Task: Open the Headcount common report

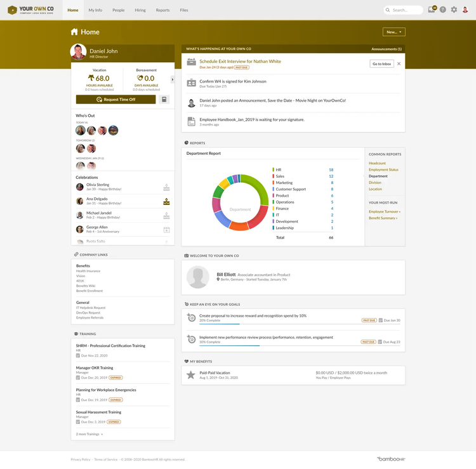Action: (377, 163)
